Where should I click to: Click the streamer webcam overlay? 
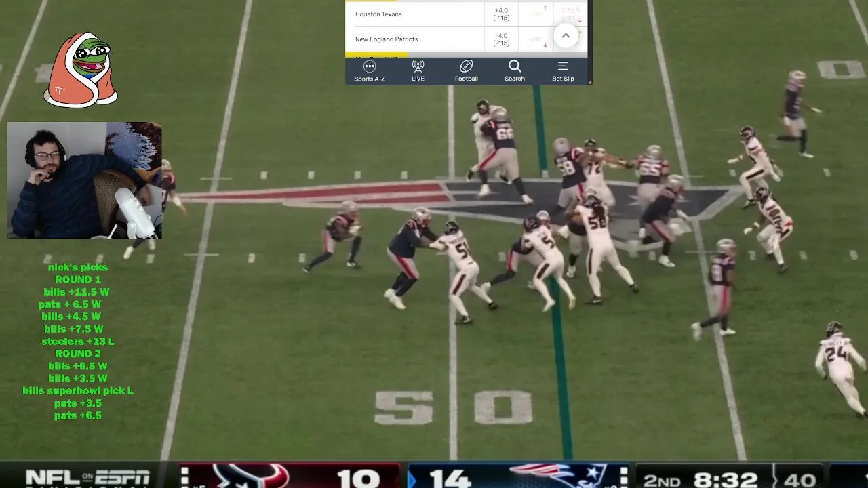(84, 180)
